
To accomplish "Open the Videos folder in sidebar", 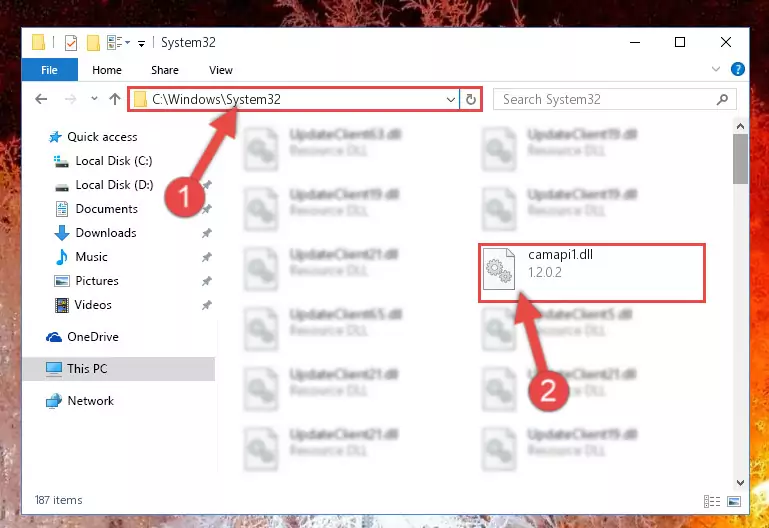I will 93,305.
